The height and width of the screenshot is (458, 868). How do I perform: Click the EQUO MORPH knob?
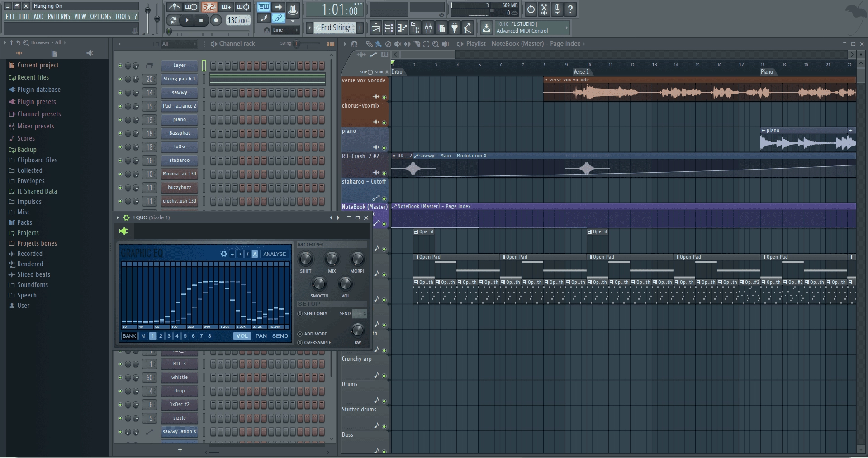[357, 259]
